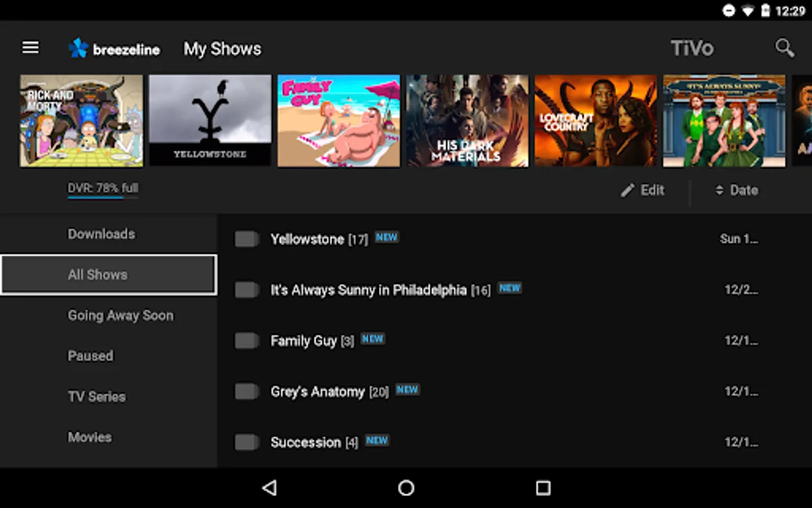Select the Paused category

click(x=108, y=356)
